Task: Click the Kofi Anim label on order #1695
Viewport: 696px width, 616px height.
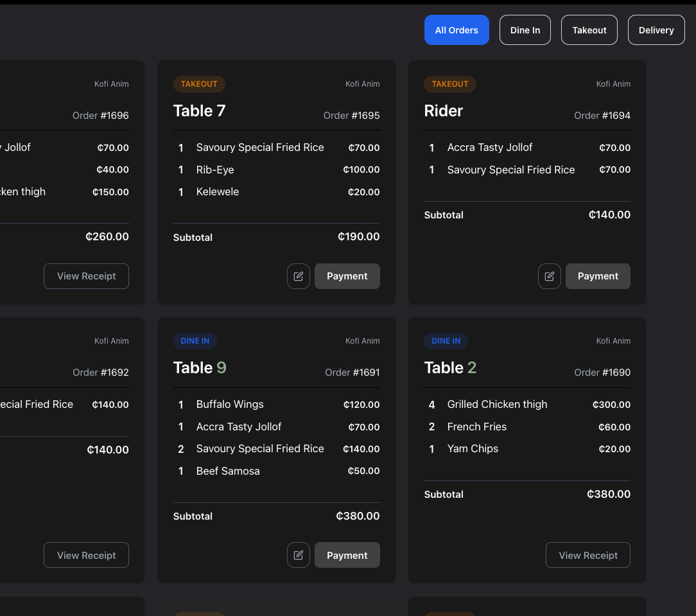Action: coord(362,84)
